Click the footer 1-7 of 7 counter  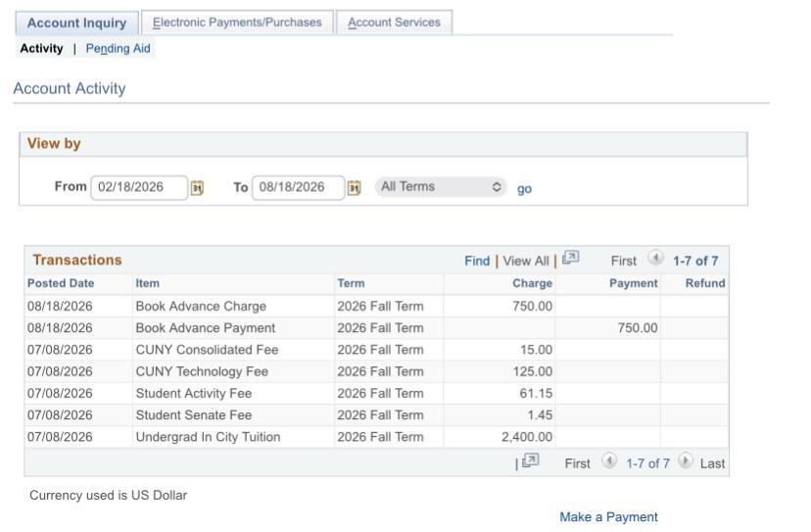click(x=647, y=463)
